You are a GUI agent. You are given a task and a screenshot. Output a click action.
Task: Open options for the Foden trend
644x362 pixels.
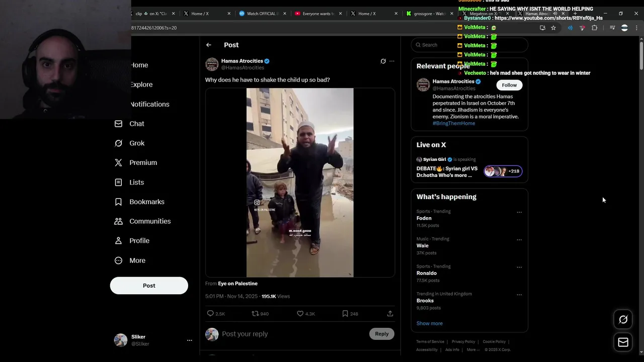(519, 212)
